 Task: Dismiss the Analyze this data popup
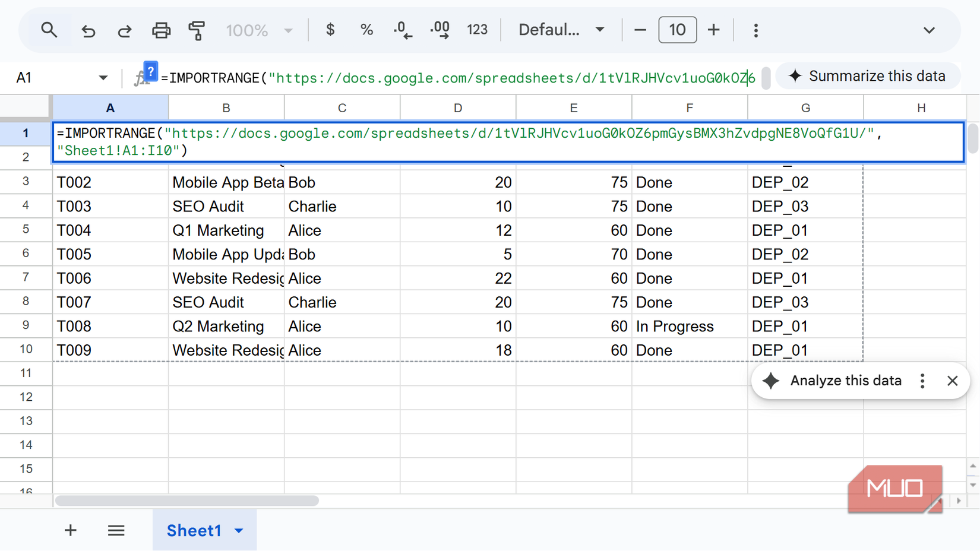(x=953, y=381)
